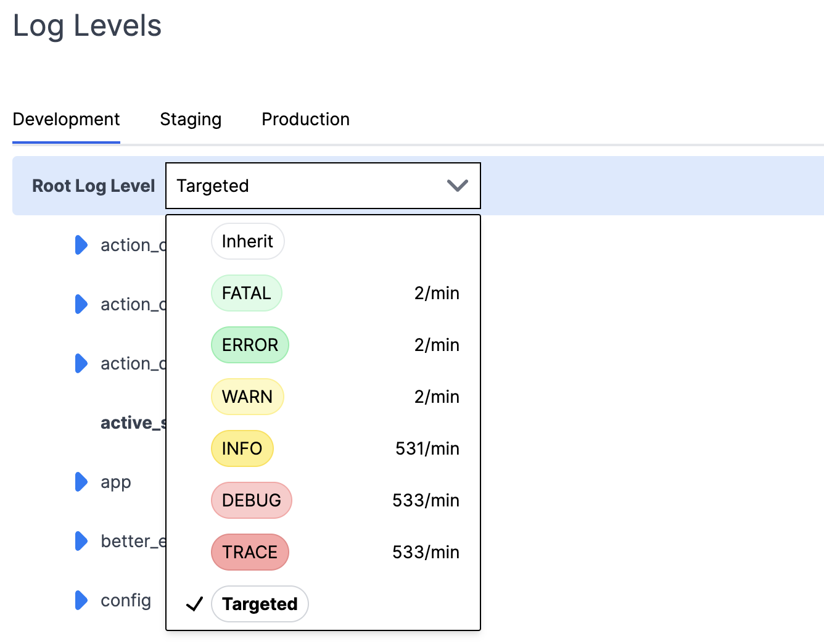Click the Root Log Level label

coord(93,186)
